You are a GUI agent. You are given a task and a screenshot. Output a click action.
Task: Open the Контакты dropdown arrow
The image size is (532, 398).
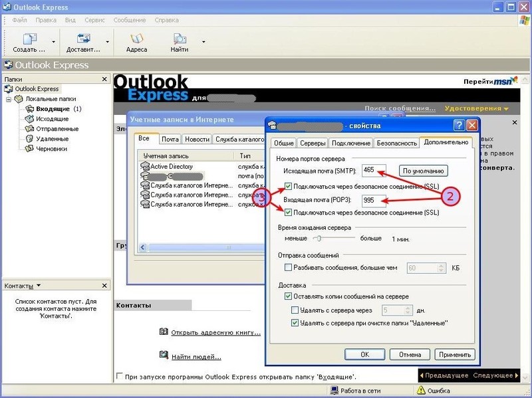39,286
